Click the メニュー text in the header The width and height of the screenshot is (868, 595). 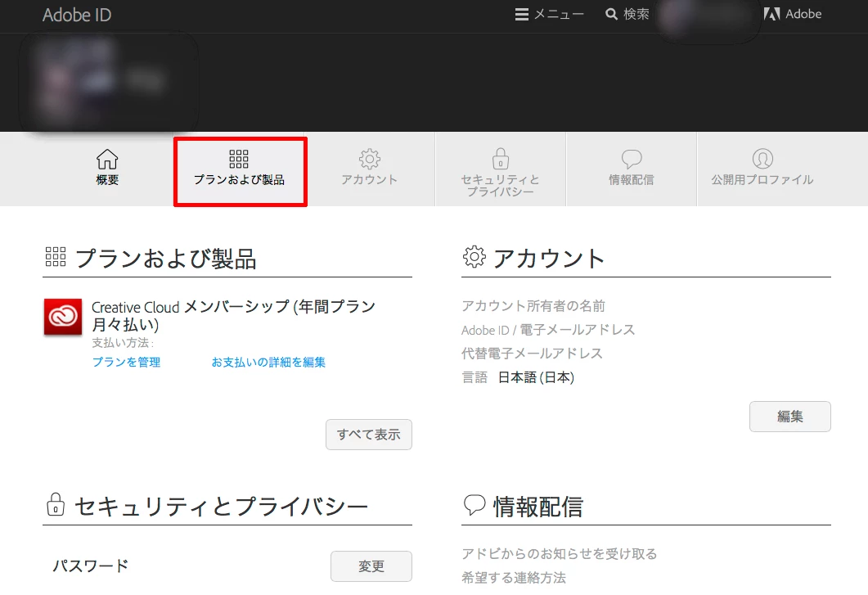(559, 15)
